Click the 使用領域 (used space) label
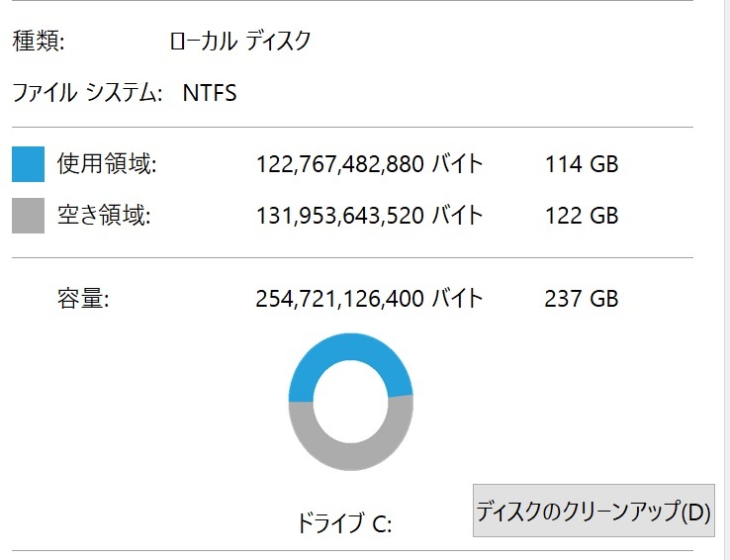Screen dimensions: 730x560 coord(107,164)
